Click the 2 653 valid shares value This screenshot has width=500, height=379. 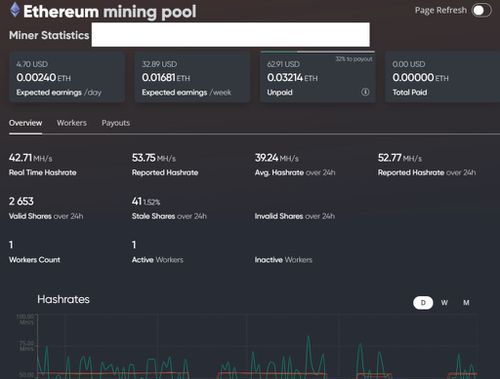coord(21,201)
